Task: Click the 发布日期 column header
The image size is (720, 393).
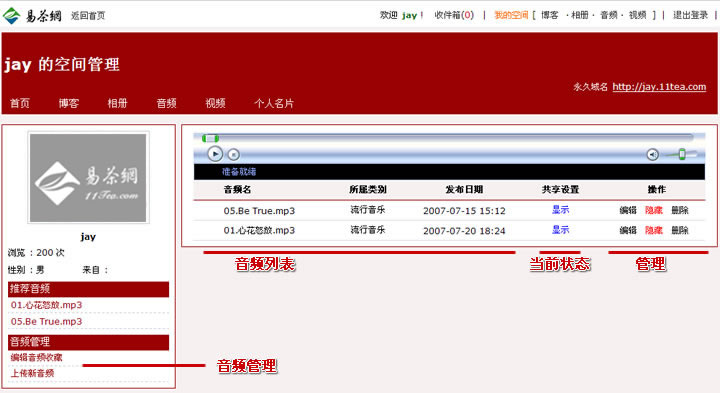Action: pos(464,189)
